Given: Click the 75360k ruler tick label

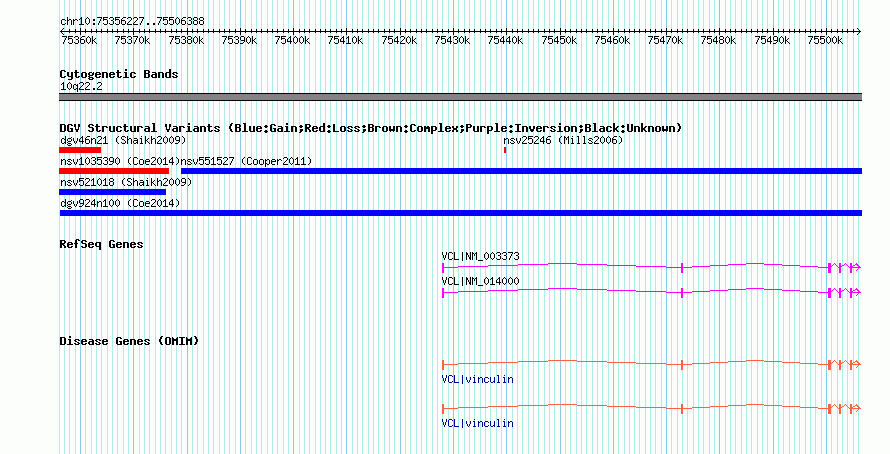Looking at the screenshot, I should [79, 40].
